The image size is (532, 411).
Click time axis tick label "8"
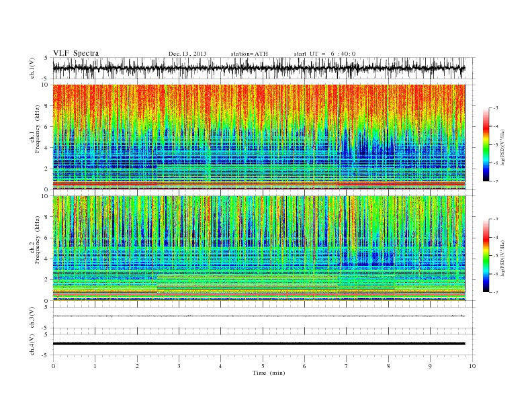click(388, 366)
